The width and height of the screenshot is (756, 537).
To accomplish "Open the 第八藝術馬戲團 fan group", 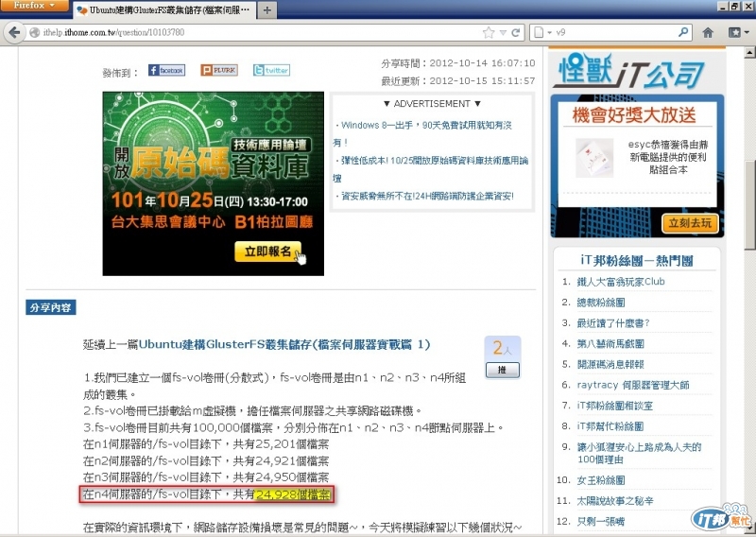I will tap(610, 343).
